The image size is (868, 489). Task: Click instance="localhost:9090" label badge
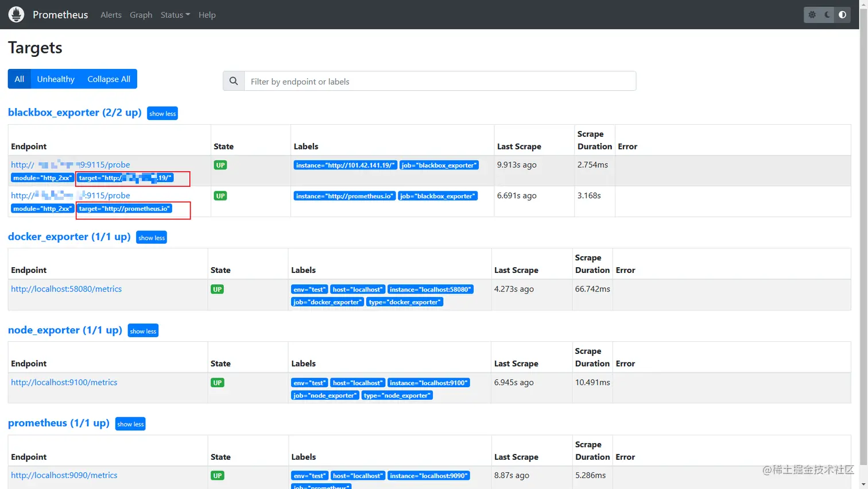tap(428, 476)
